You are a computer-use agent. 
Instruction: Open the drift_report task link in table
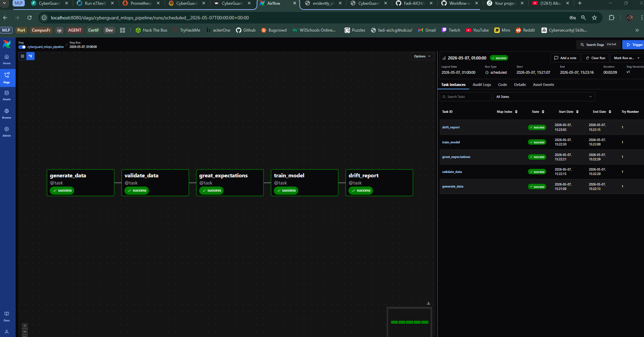[x=451, y=127]
